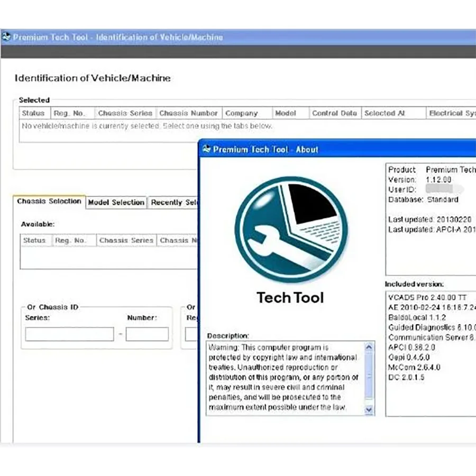Click the APCI 0.38.2.0 entry
Viewport: 476px width, 476px height.
click(x=411, y=347)
